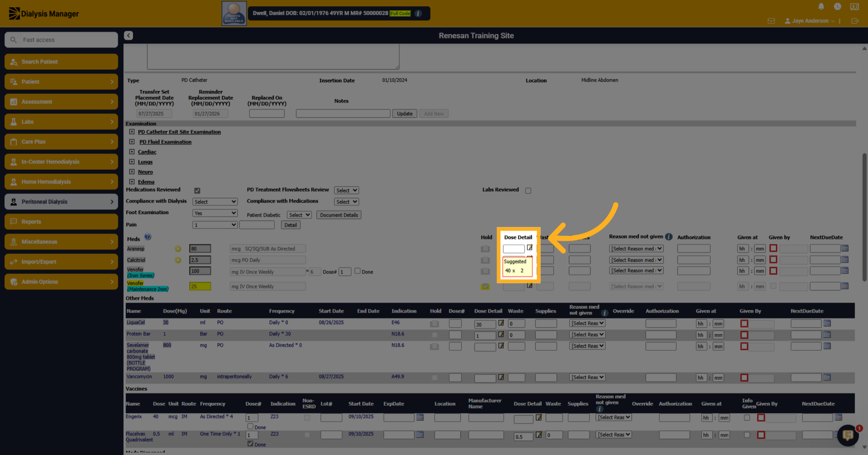The width and height of the screenshot is (868, 455).
Task: Uncheck Flucelvax Done checkbox
Action: pyautogui.click(x=250, y=443)
